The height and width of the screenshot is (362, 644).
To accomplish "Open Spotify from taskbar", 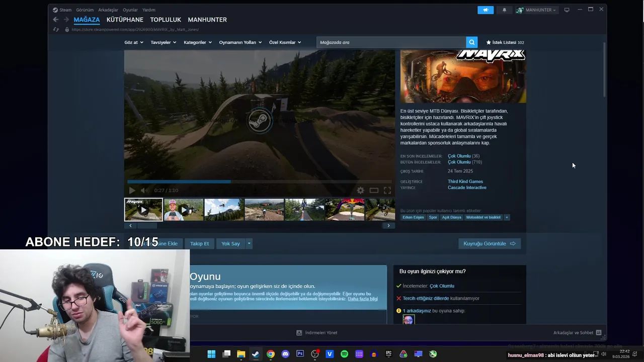I will click(x=344, y=354).
